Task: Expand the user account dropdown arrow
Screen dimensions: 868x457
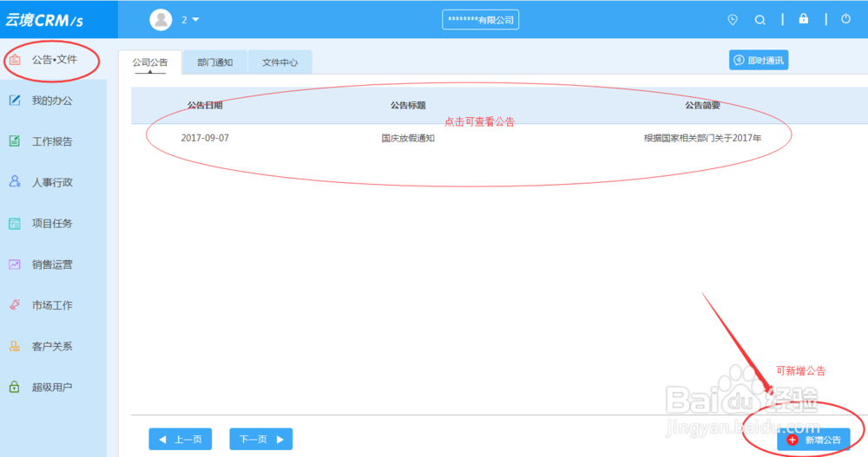Action: pyautogui.click(x=195, y=20)
